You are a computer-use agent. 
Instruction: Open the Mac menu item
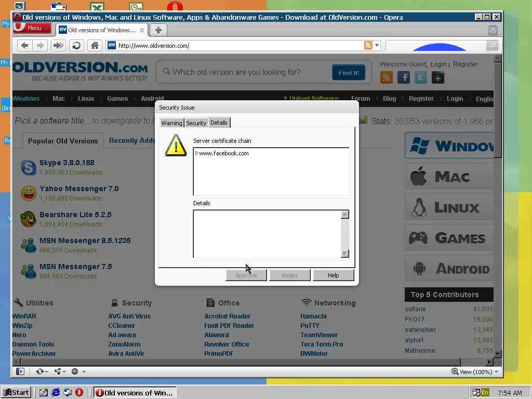pos(59,98)
